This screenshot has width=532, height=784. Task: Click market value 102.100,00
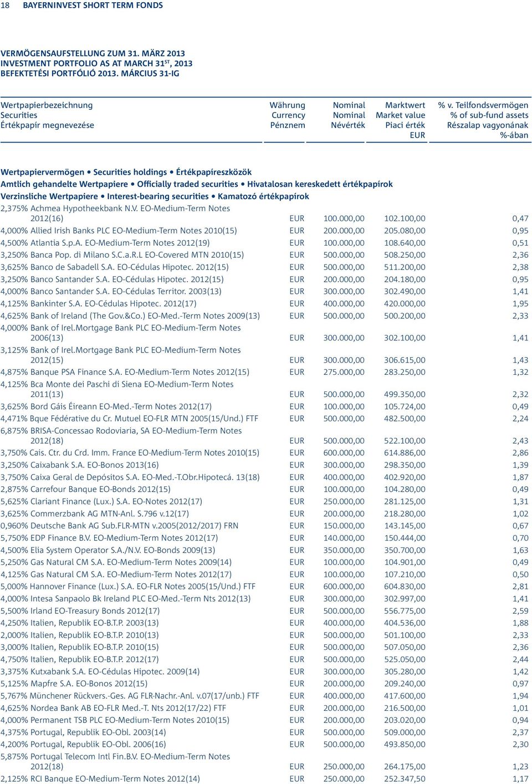coord(405,218)
